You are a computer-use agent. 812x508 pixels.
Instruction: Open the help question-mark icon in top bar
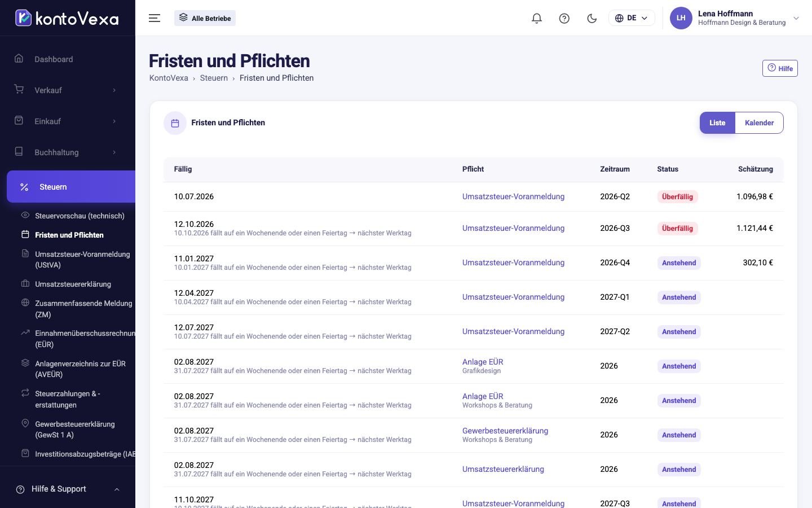pyautogui.click(x=564, y=18)
